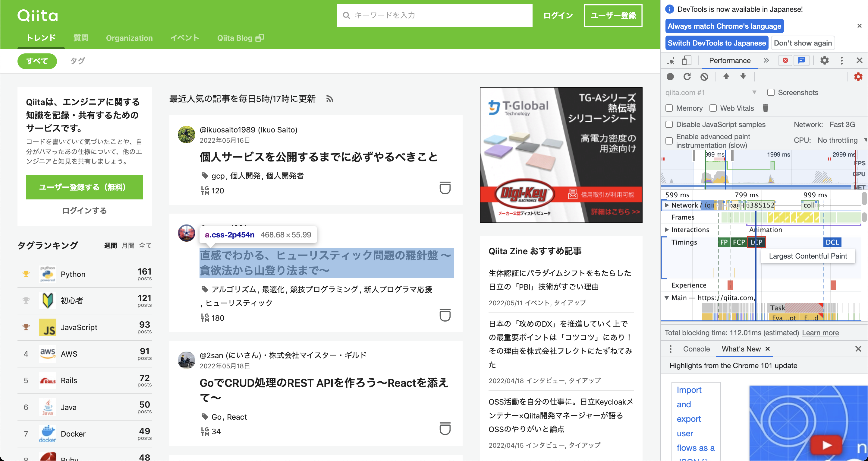Open the qiita.com #1 recording dropdown
Screen dimensions: 868x461
pyautogui.click(x=711, y=92)
